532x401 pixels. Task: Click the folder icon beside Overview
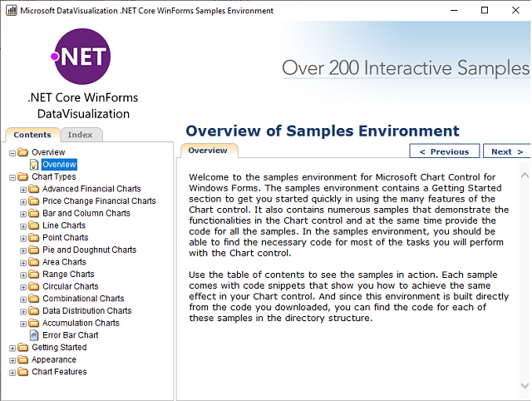23,152
